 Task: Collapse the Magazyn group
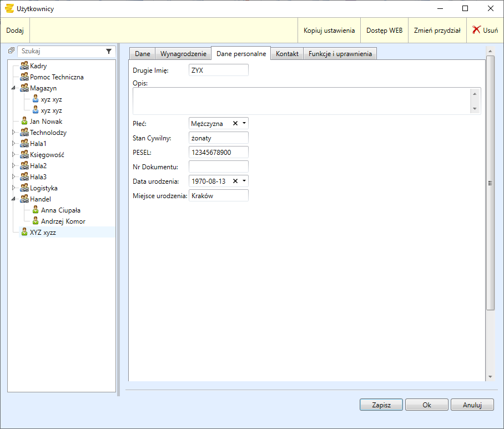13,88
